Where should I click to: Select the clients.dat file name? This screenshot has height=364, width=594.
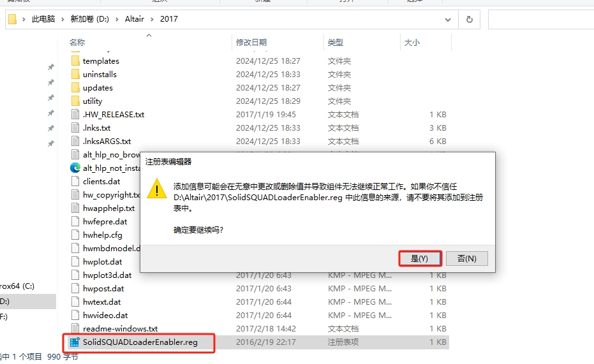point(101,181)
